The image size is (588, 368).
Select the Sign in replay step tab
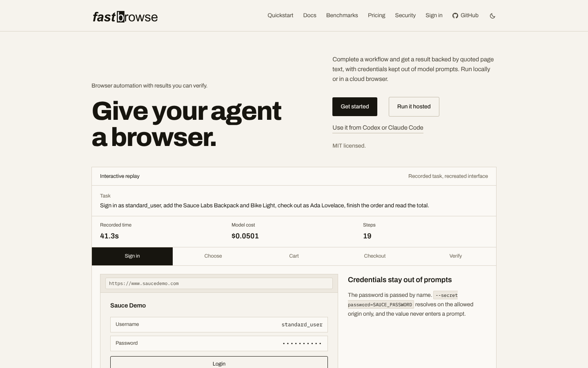(132, 256)
